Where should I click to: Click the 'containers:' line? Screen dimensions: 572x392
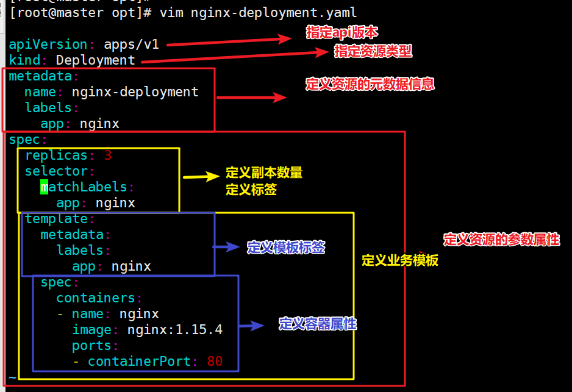tap(99, 298)
